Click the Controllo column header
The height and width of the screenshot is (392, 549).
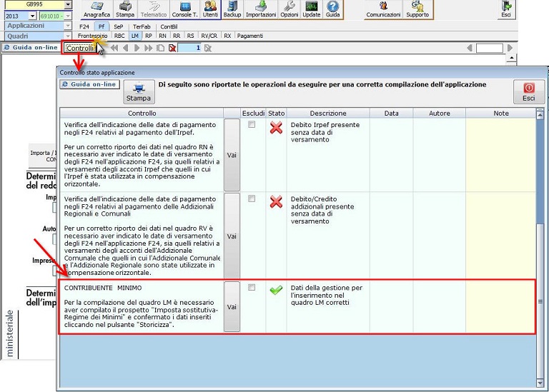142,114
